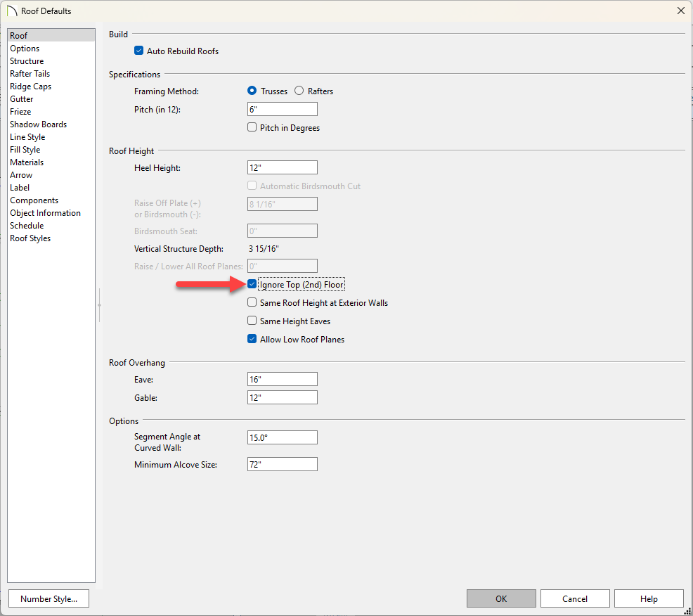Click the Eave overhang input field
The width and height of the screenshot is (693, 616).
tap(283, 379)
